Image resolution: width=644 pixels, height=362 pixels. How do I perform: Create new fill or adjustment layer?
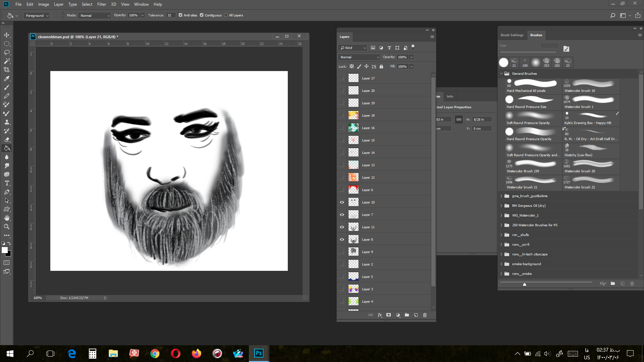(x=398, y=315)
